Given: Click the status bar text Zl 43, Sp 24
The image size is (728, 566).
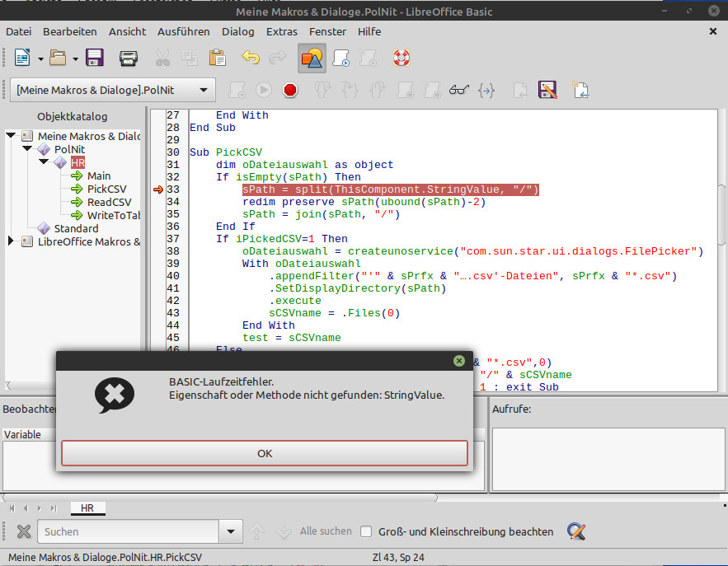Looking at the screenshot, I should pos(398,557).
